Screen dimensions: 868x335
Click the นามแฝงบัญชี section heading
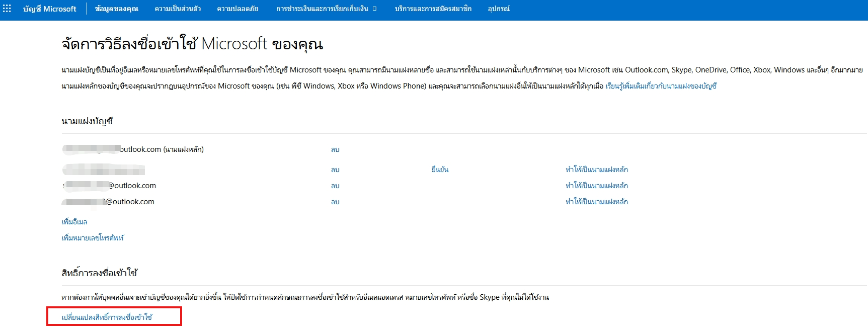pyautogui.click(x=87, y=122)
